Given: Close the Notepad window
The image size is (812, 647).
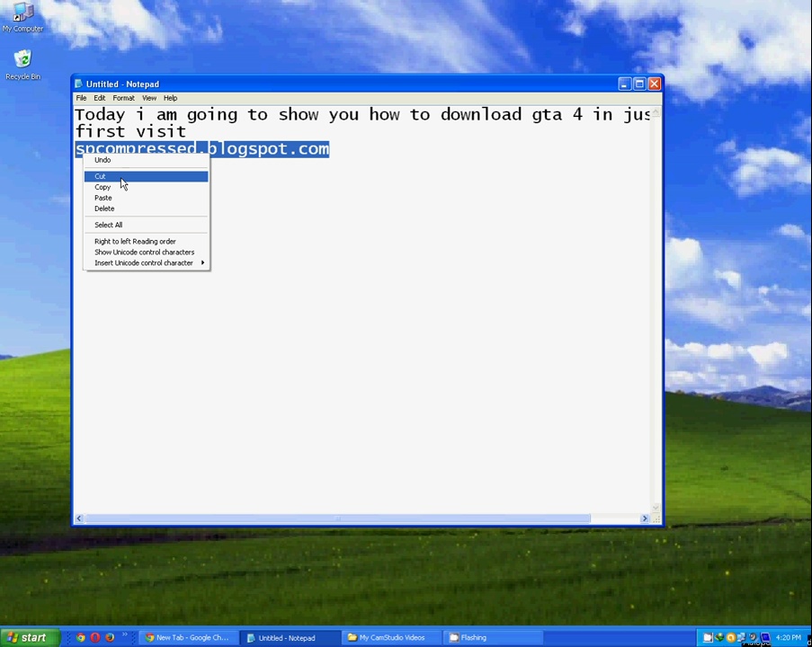Looking at the screenshot, I should 655,84.
